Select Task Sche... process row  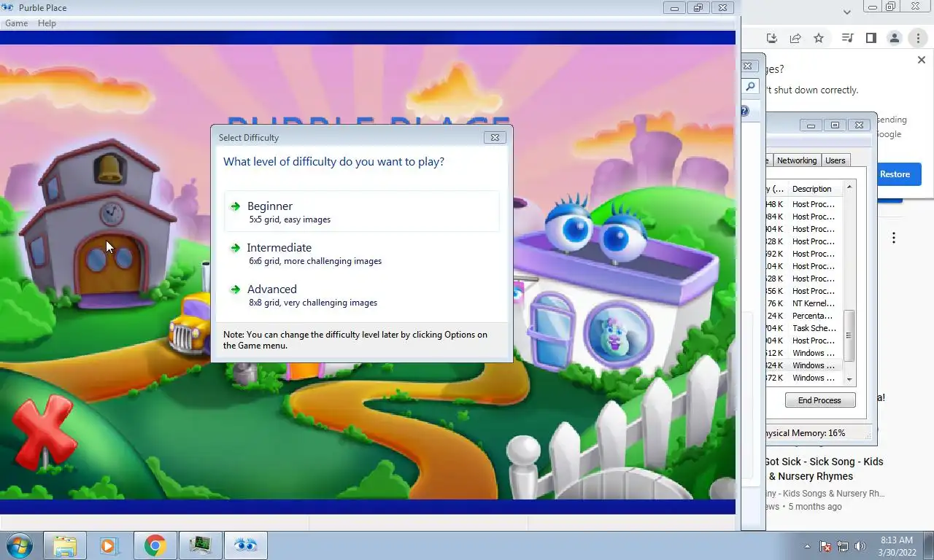[x=804, y=328]
